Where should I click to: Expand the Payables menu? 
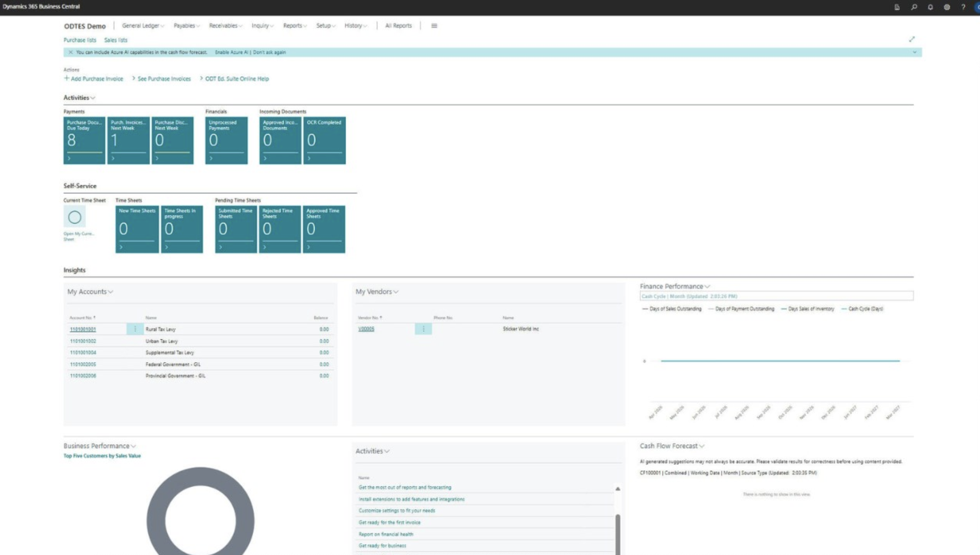[x=187, y=26]
